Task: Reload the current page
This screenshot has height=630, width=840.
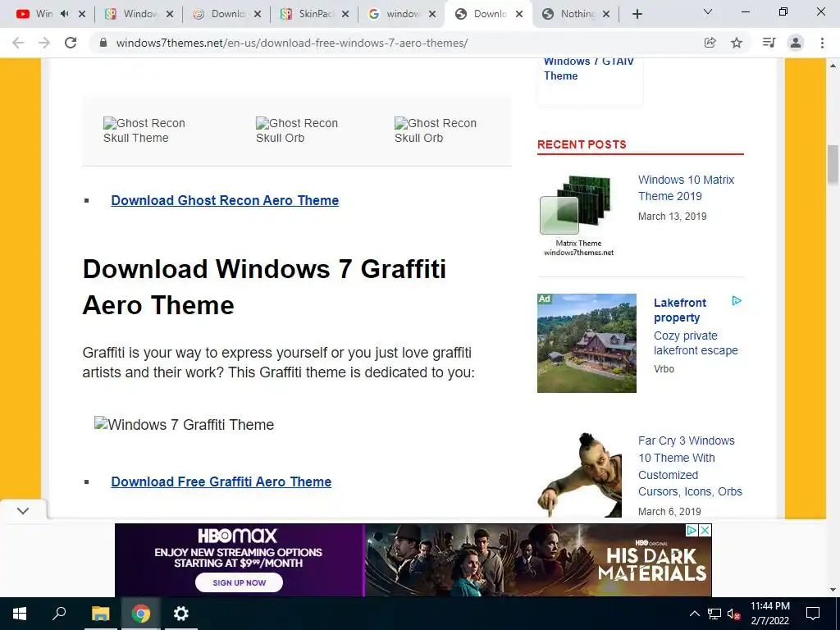Action: coord(71,43)
